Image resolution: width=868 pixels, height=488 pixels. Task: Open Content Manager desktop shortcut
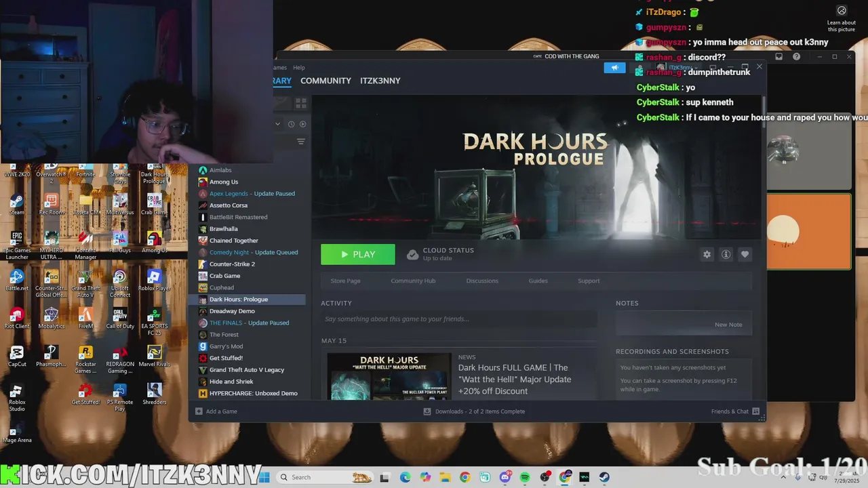[x=85, y=245]
